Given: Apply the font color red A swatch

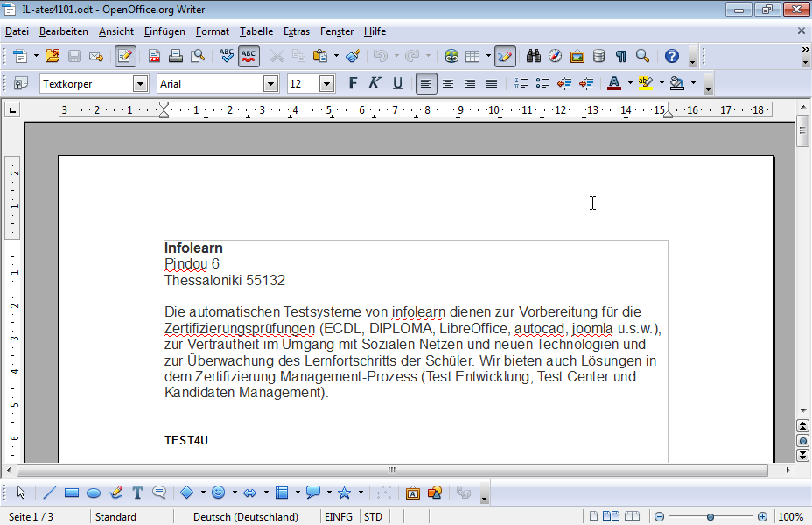Looking at the screenshot, I should coord(614,83).
